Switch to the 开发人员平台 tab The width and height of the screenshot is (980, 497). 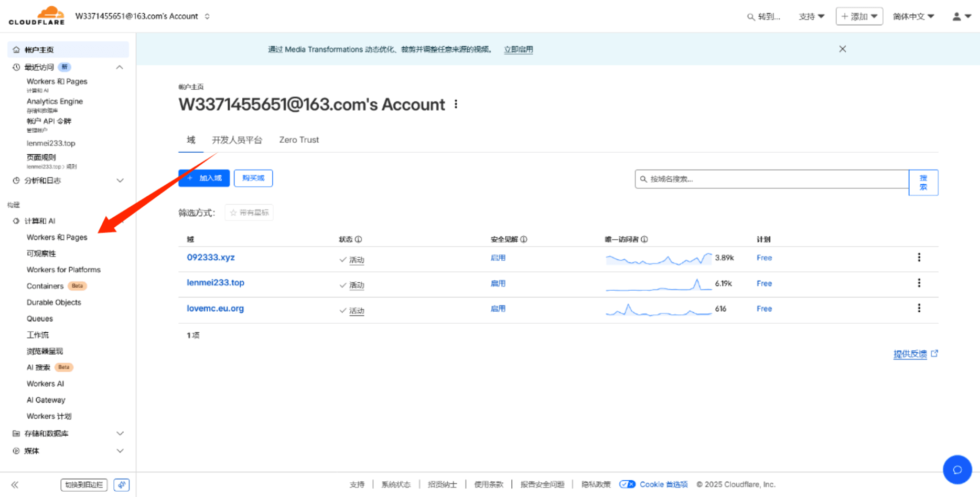tap(237, 140)
